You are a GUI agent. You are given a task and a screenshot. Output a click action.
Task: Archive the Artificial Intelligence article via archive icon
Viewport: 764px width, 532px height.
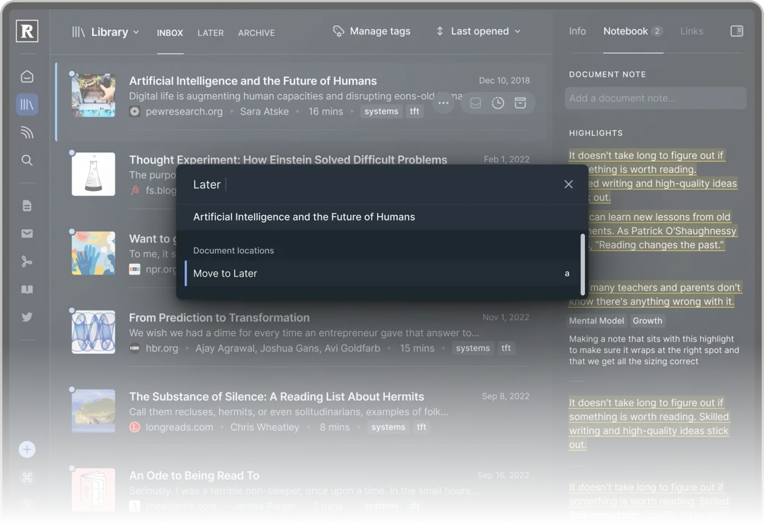[x=521, y=103]
